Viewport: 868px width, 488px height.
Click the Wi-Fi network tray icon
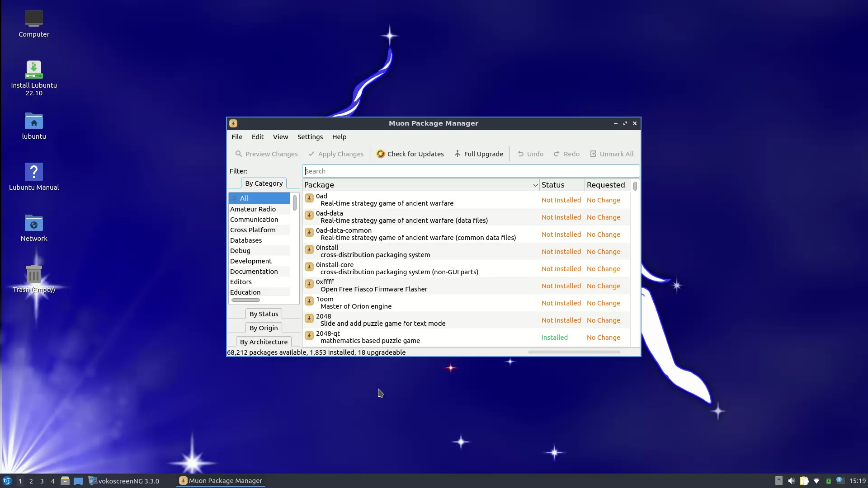coord(816,481)
